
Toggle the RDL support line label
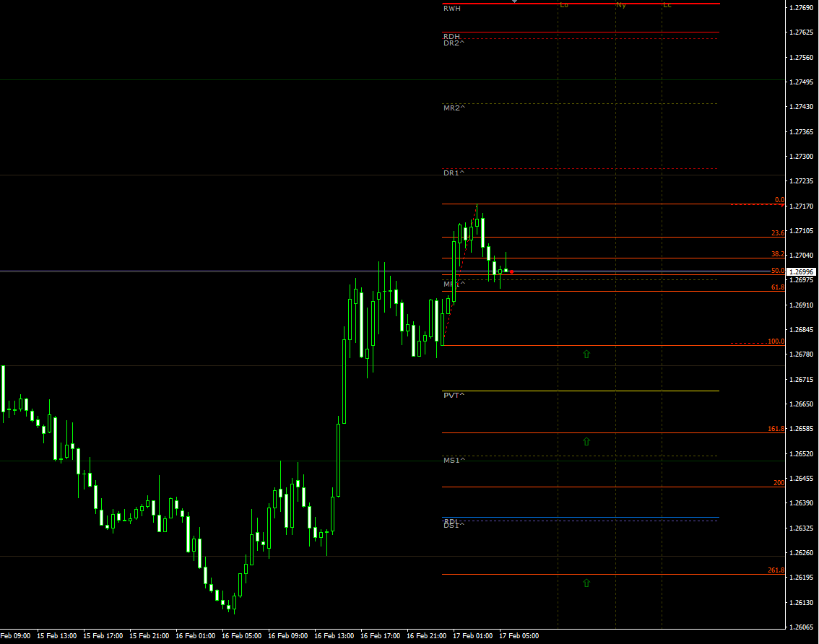click(451, 519)
